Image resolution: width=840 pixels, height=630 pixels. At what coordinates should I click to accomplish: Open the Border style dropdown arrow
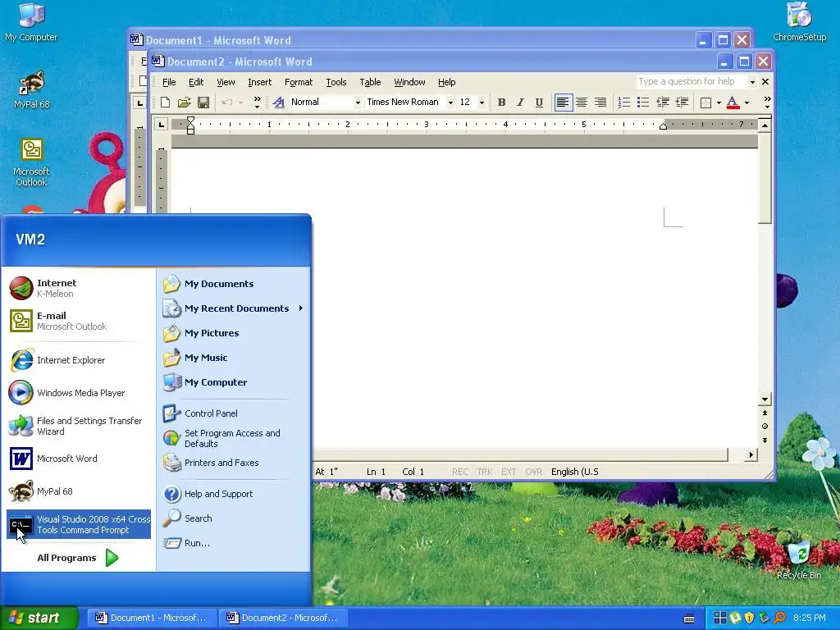(719, 103)
